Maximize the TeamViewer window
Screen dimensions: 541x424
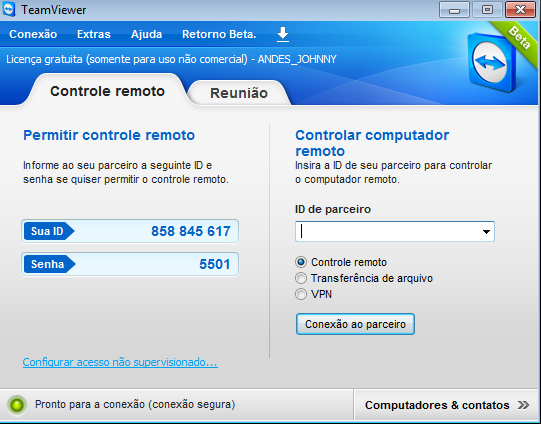487,10
